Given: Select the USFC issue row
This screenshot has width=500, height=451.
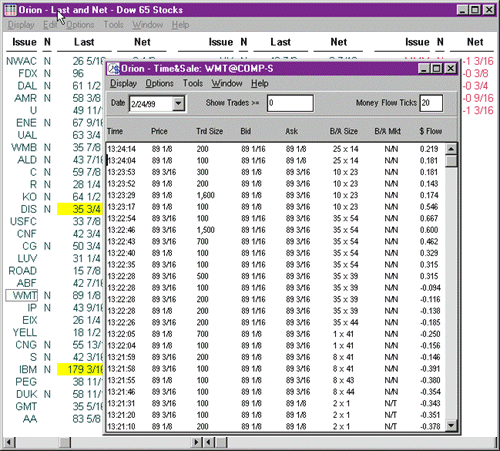Looking at the screenshot, I should [23, 221].
